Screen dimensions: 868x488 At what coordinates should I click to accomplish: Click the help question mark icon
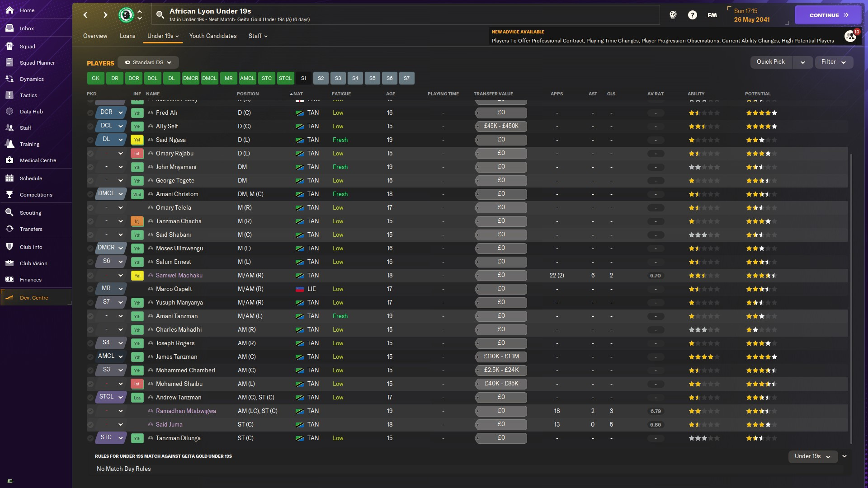pos(692,15)
